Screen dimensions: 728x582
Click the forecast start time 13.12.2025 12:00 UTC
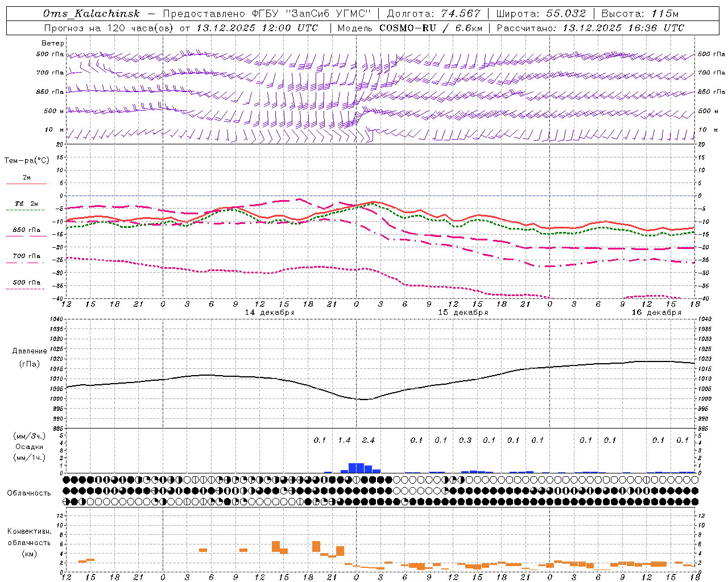(x=257, y=28)
